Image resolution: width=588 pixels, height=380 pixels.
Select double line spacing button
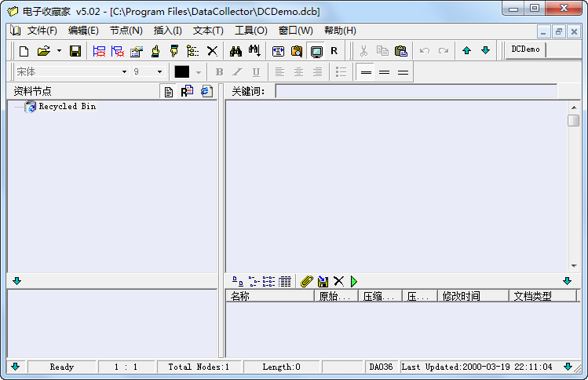click(404, 72)
